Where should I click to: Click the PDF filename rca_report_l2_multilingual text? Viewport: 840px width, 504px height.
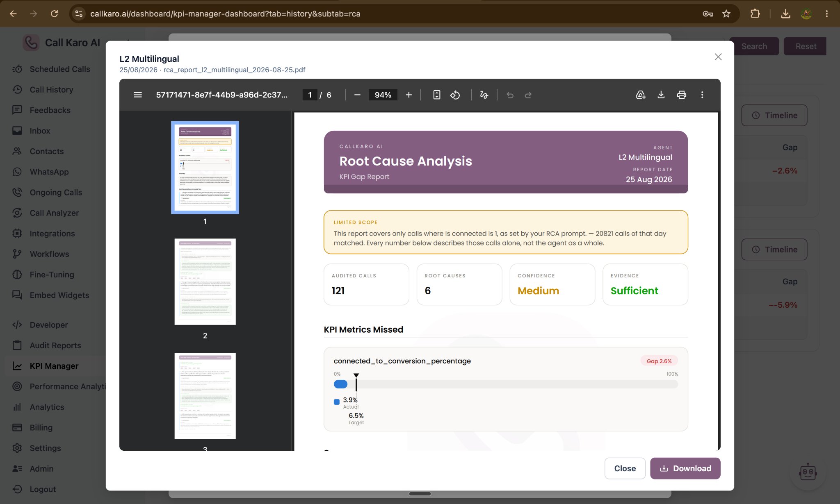[x=234, y=70]
